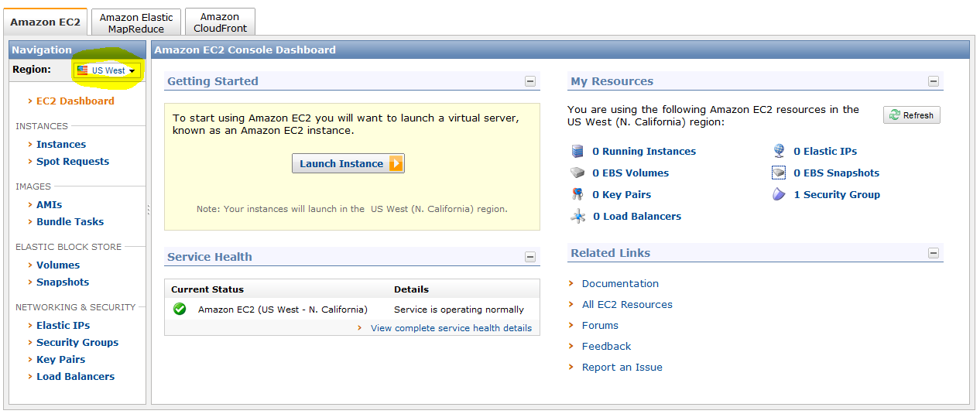Open EC2 Dashboard in navigation
Screen dimensions: 980x414
click(75, 101)
